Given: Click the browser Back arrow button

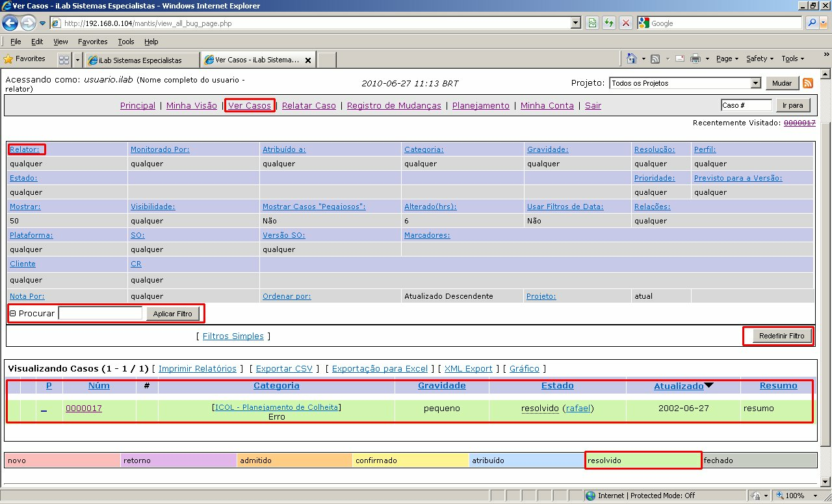Looking at the screenshot, I should tap(10, 23).
